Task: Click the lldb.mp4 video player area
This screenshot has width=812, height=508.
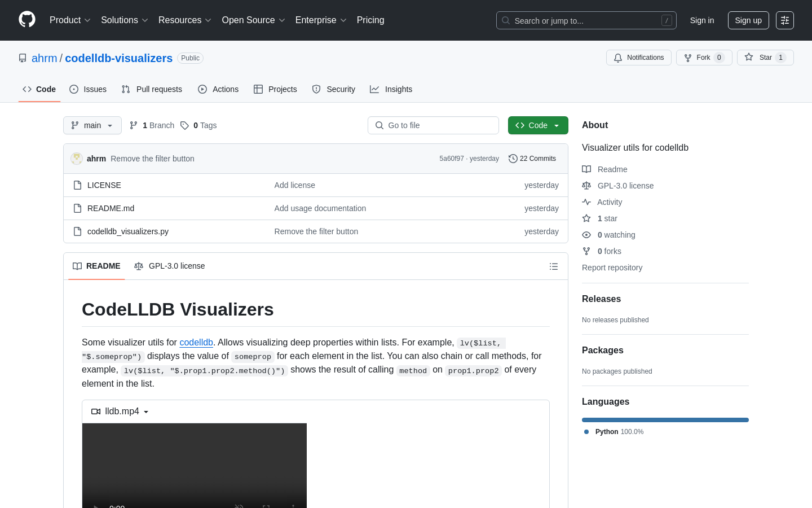Action: tap(195, 466)
